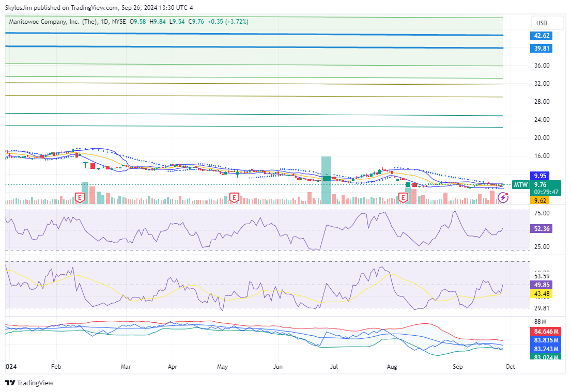
Task: Click the 75.00 oscillator level label
Action: pyautogui.click(x=542, y=213)
